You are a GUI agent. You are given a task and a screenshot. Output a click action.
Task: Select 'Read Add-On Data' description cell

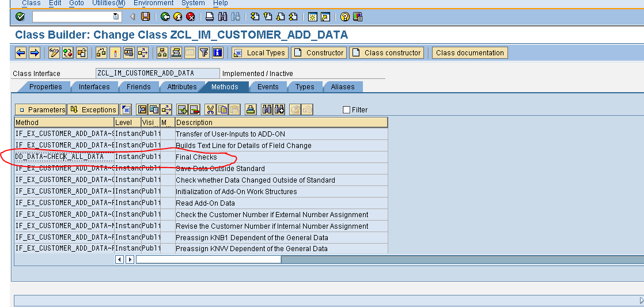pos(281,203)
